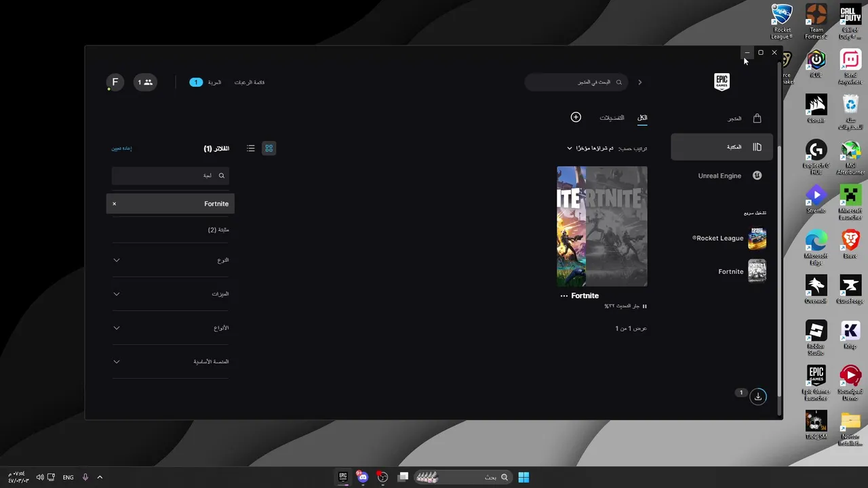Open Krisp desktop shortcut

(x=850, y=334)
